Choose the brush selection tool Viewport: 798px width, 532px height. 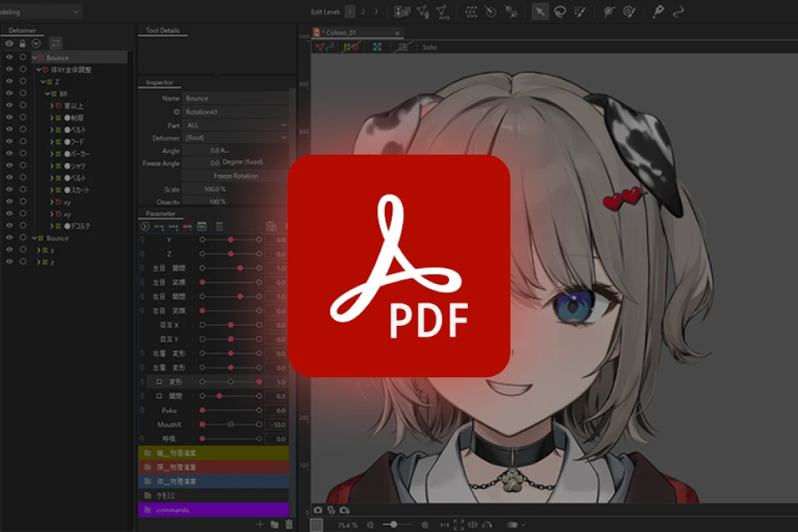pyautogui.click(x=579, y=12)
